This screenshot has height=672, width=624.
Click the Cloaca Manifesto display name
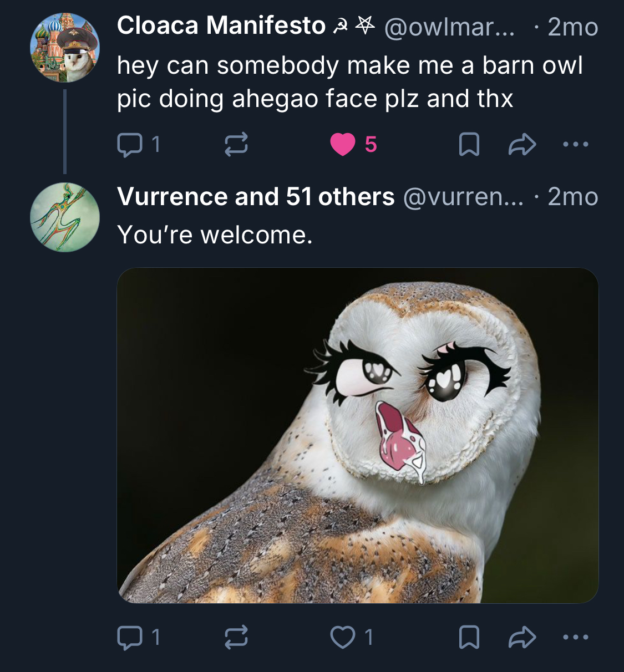pyautogui.click(x=221, y=26)
